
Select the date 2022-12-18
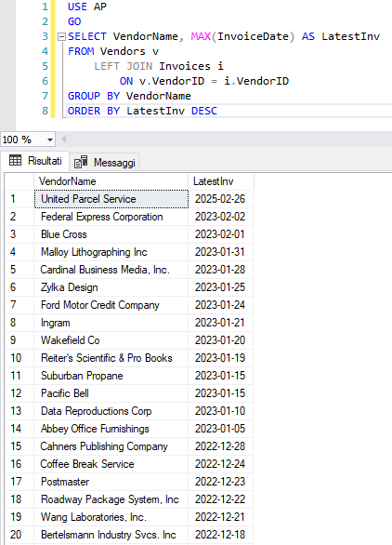point(220,535)
